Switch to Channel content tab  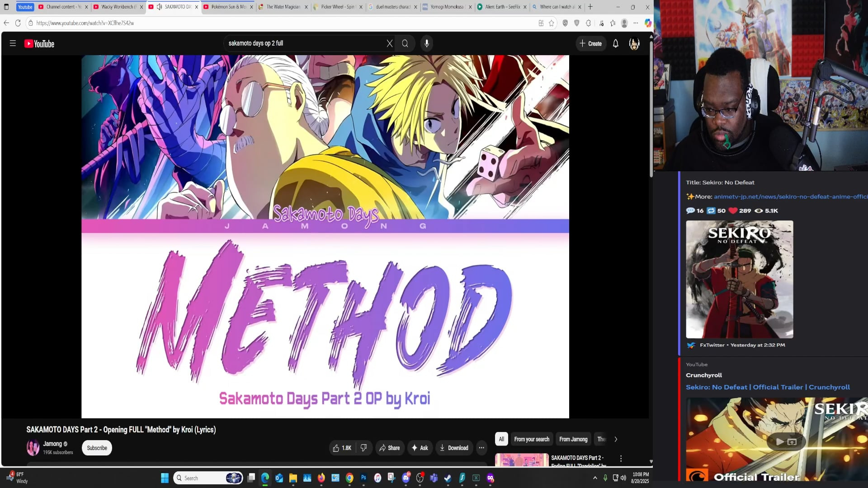coord(63,7)
